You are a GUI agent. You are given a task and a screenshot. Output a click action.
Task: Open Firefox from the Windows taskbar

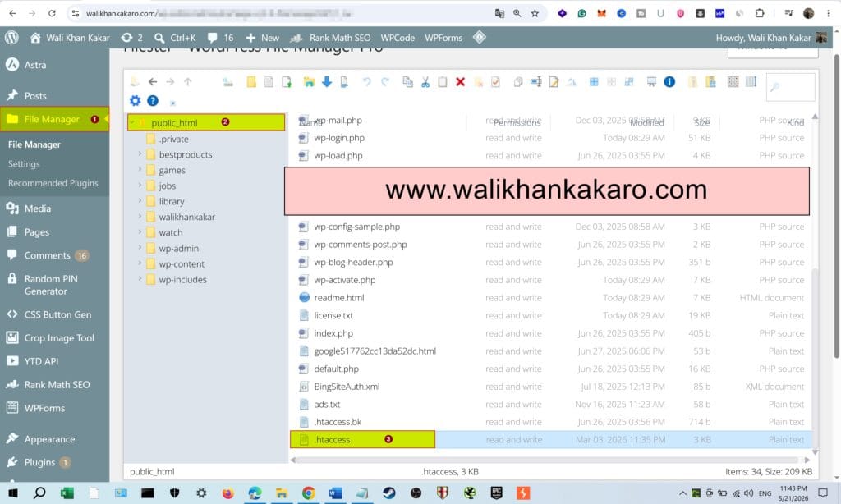[228, 493]
